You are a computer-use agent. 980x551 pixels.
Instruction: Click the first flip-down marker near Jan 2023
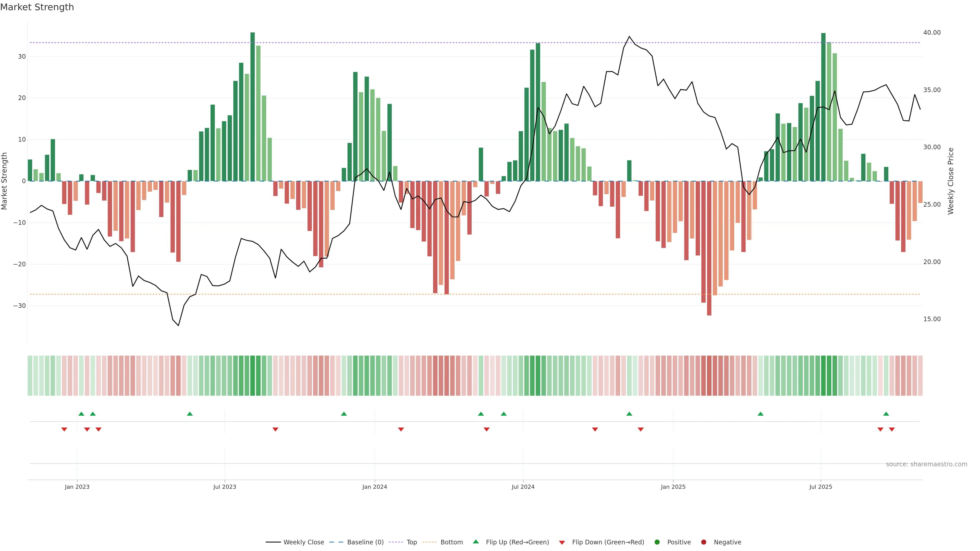(64, 429)
